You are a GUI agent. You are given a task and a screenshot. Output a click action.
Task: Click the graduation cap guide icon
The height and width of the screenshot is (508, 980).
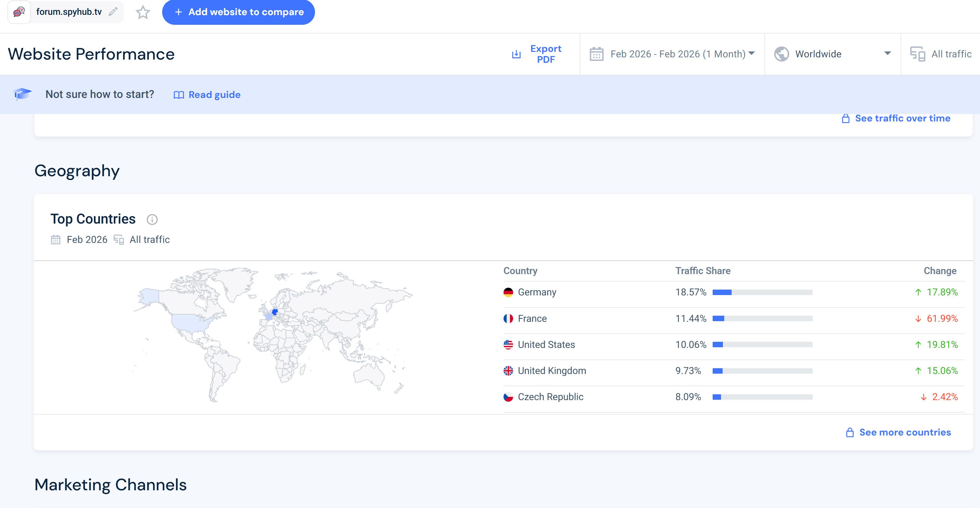(x=22, y=94)
